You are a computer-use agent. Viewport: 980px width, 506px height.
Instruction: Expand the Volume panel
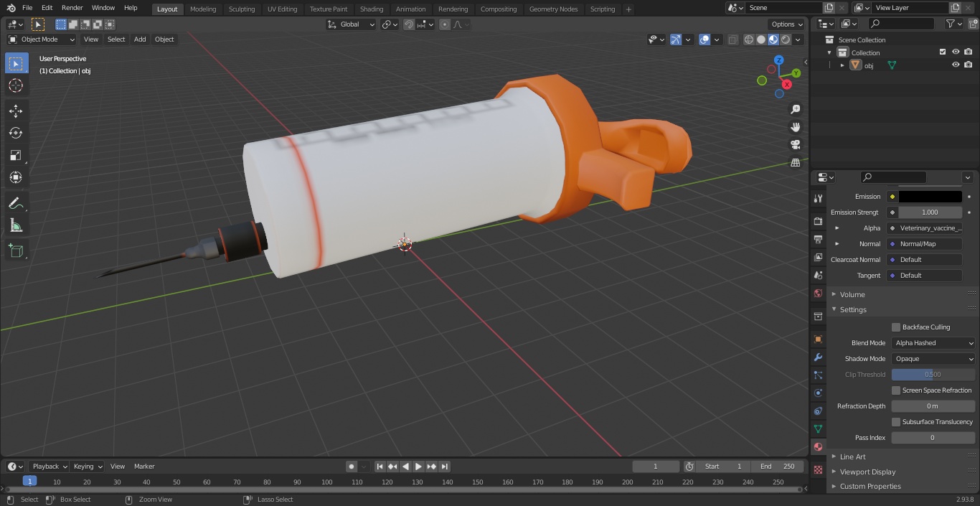click(852, 294)
